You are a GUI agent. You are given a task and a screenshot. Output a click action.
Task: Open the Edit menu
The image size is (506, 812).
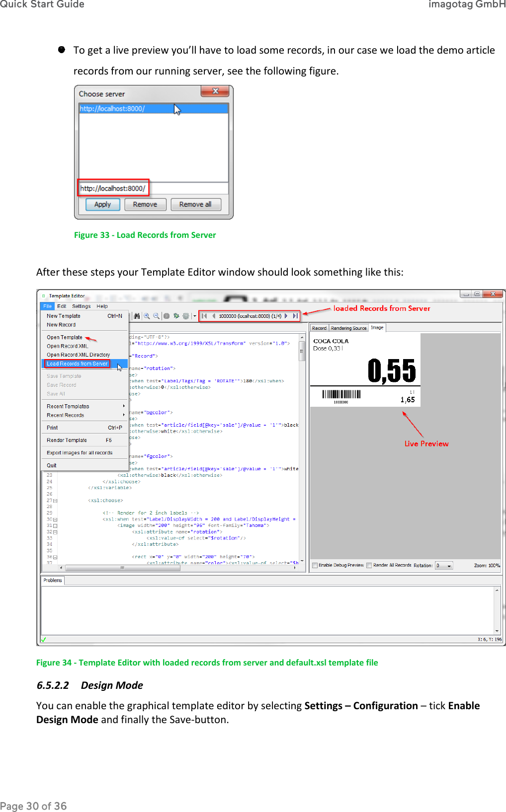point(62,306)
